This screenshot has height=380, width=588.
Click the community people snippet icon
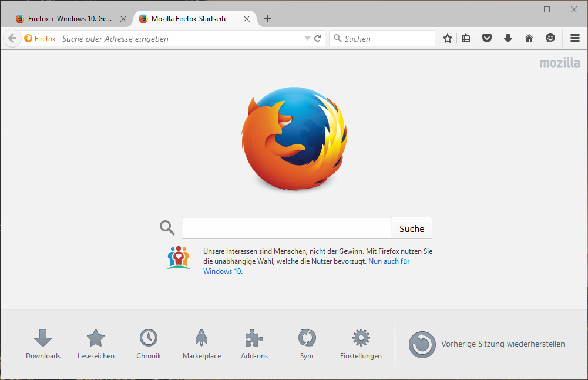pos(179,257)
